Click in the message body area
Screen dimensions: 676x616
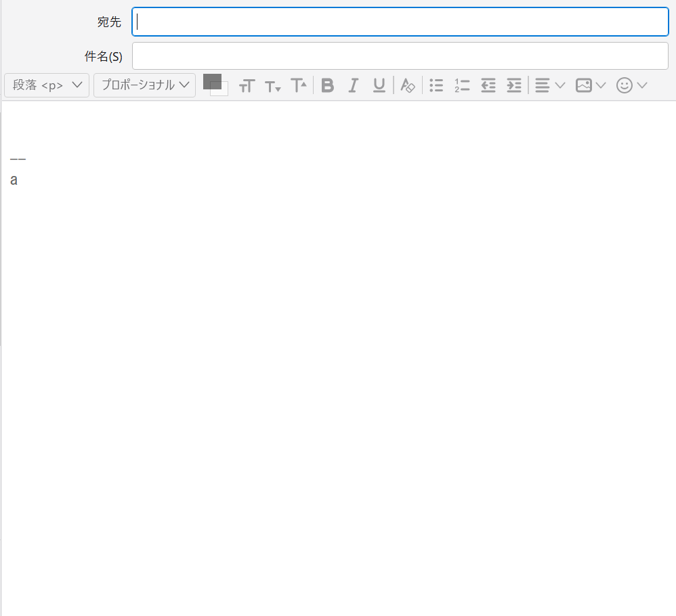click(339, 338)
